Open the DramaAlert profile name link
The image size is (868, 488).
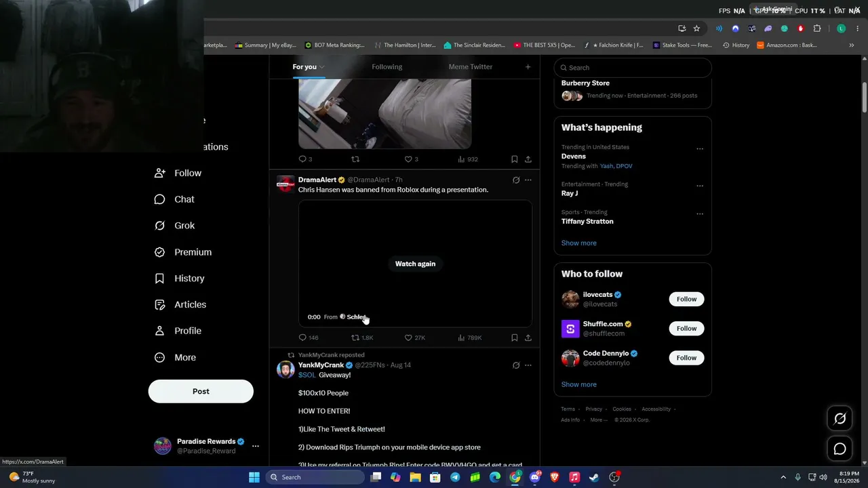click(x=317, y=180)
